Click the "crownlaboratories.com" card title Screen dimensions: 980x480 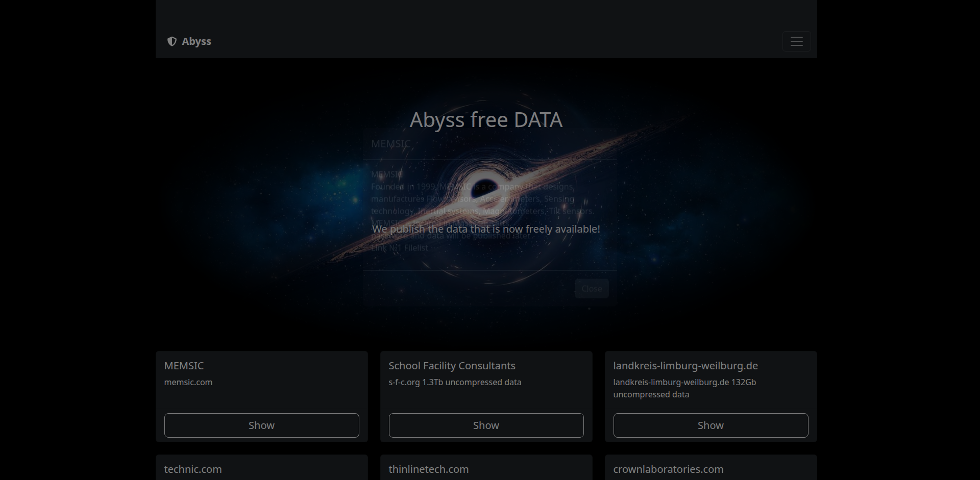[668, 469]
